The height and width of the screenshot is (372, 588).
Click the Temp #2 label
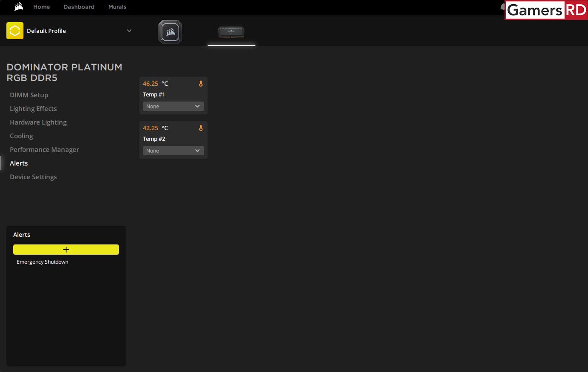click(x=154, y=139)
